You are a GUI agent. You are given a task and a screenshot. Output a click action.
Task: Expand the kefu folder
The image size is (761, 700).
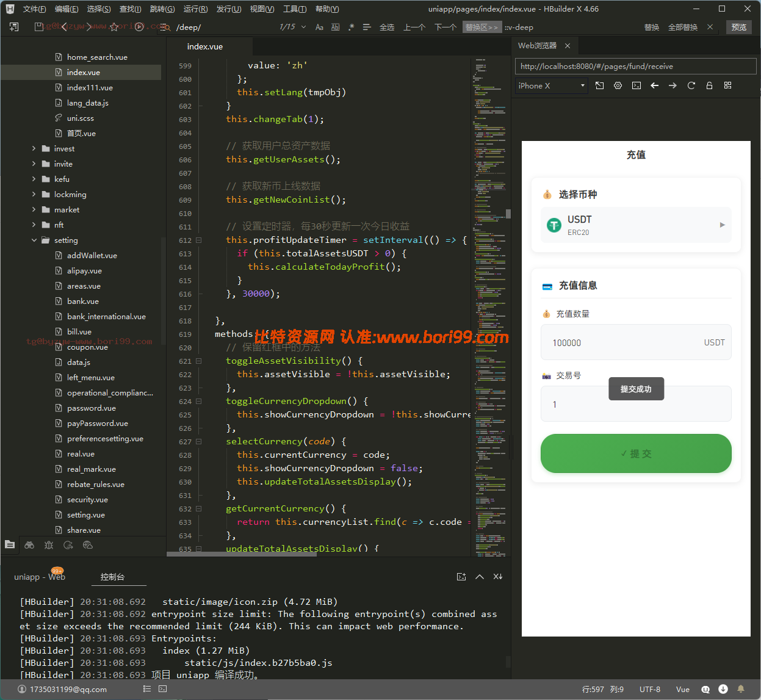pos(34,179)
